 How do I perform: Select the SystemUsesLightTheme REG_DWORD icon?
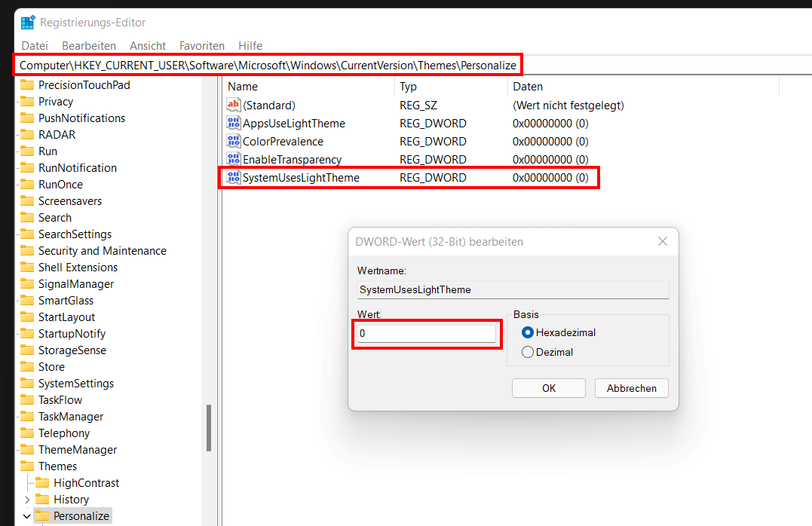click(234, 177)
